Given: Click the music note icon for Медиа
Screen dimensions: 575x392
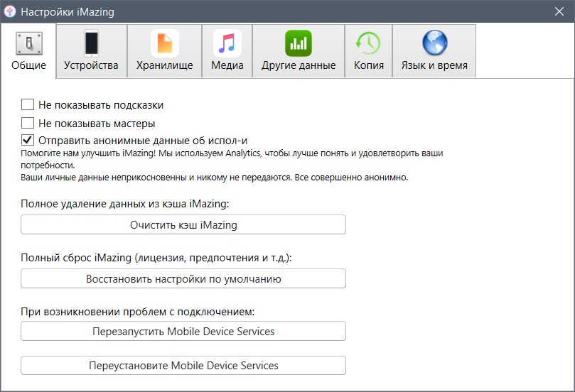Looking at the screenshot, I should [x=227, y=43].
